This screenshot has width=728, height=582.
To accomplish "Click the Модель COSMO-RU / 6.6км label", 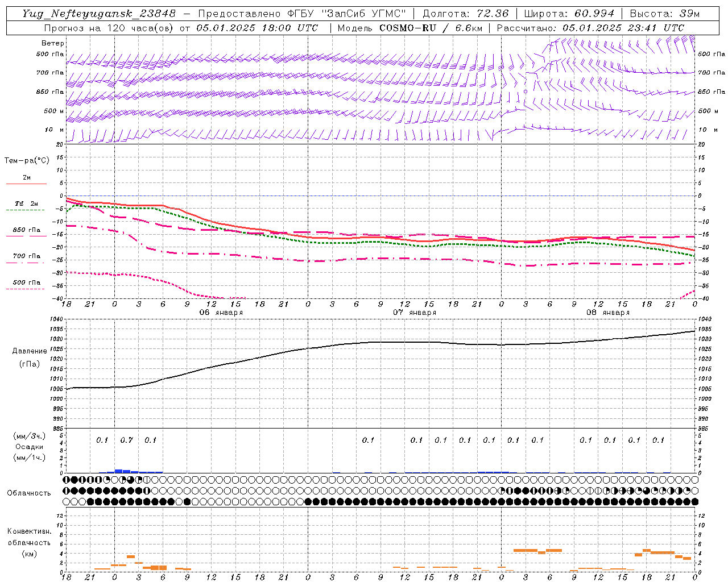I will [410, 28].
